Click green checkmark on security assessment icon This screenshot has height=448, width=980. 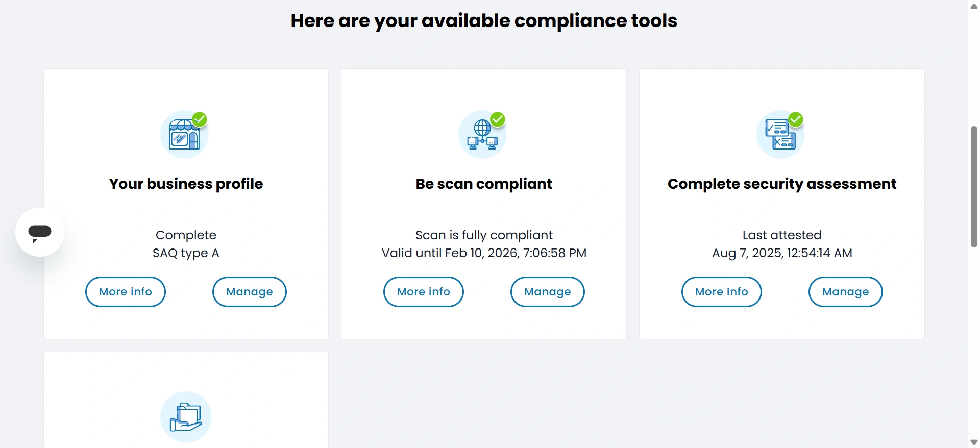pos(796,119)
